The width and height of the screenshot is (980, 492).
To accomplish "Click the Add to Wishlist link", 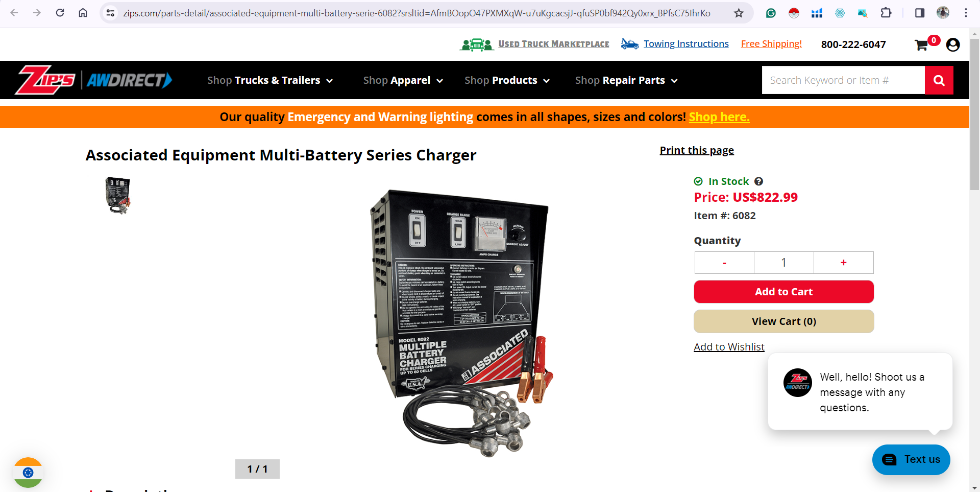I will [729, 347].
